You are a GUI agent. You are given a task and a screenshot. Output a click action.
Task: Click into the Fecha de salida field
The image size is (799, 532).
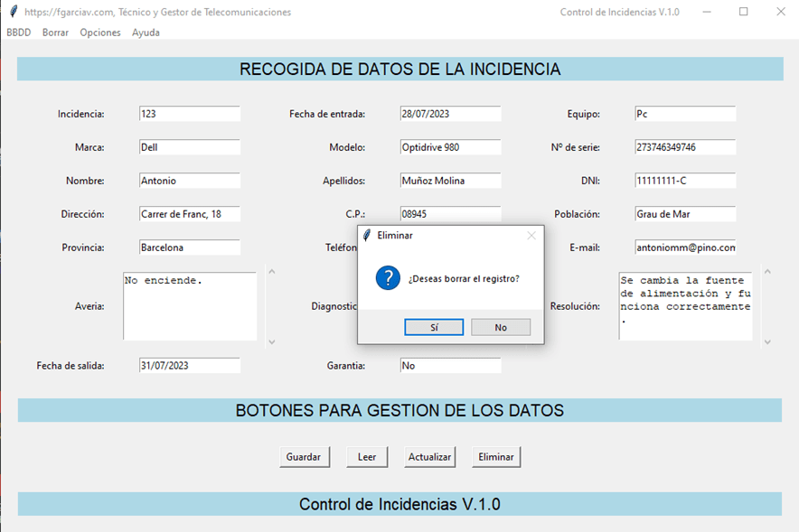(190, 366)
